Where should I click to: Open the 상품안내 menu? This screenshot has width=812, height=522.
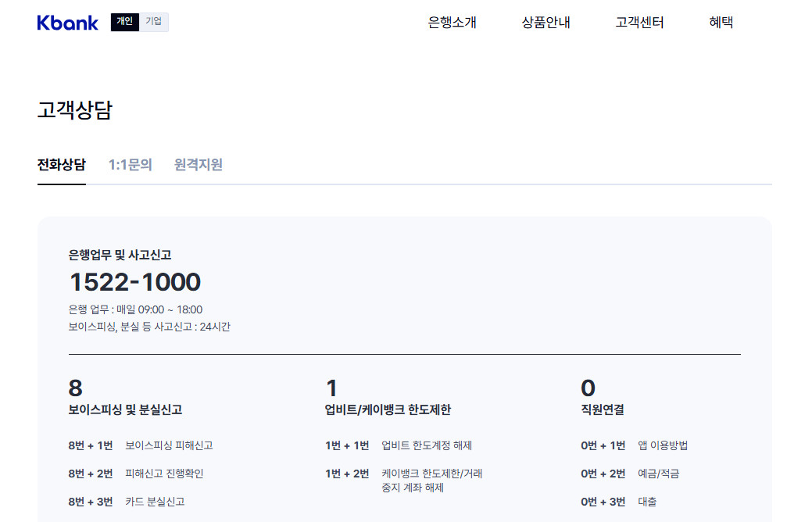pos(546,23)
